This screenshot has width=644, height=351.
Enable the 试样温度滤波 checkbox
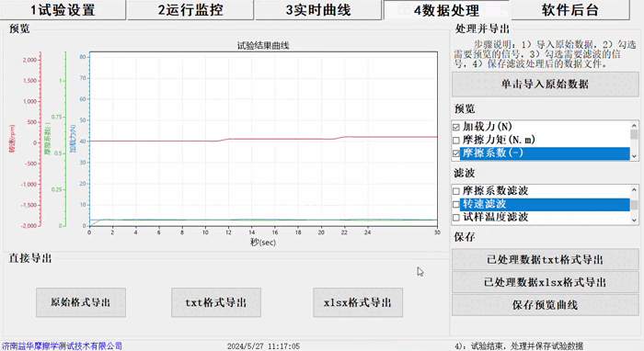456,218
